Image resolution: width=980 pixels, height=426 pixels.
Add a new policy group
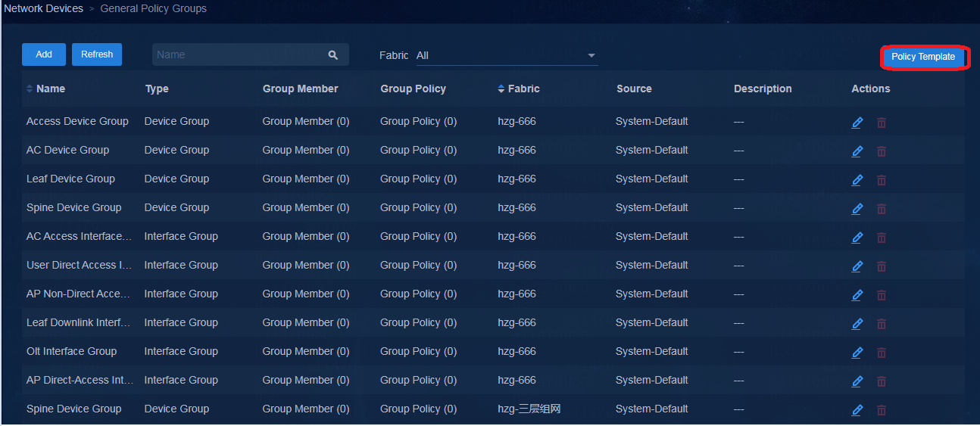click(44, 54)
